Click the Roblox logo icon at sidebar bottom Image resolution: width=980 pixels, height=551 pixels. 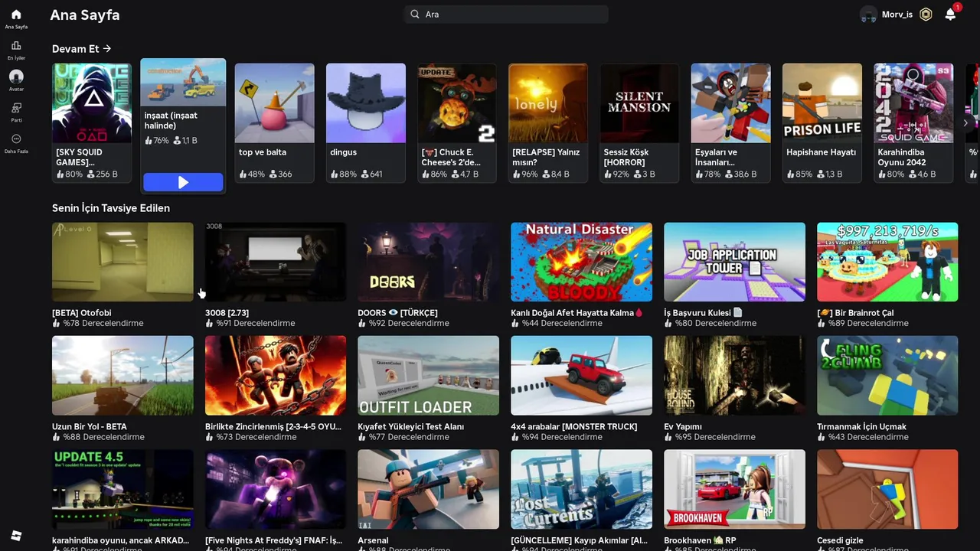[16, 536]
